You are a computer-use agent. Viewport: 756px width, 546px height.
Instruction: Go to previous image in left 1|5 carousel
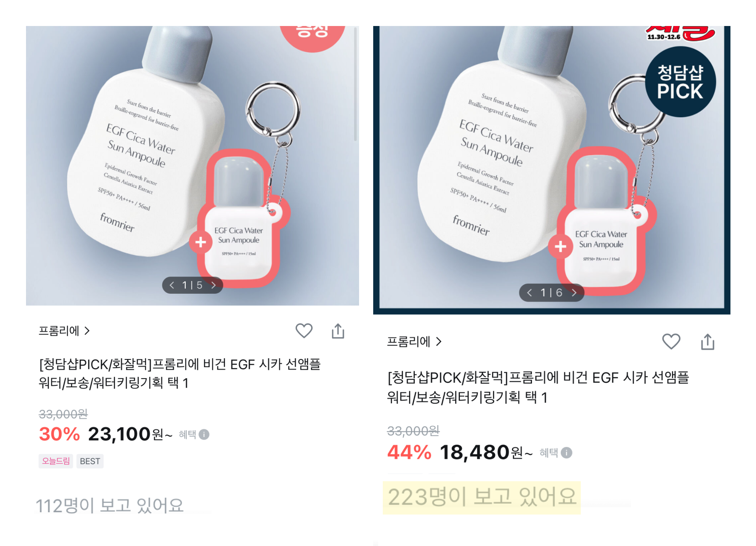coord(172,285)
